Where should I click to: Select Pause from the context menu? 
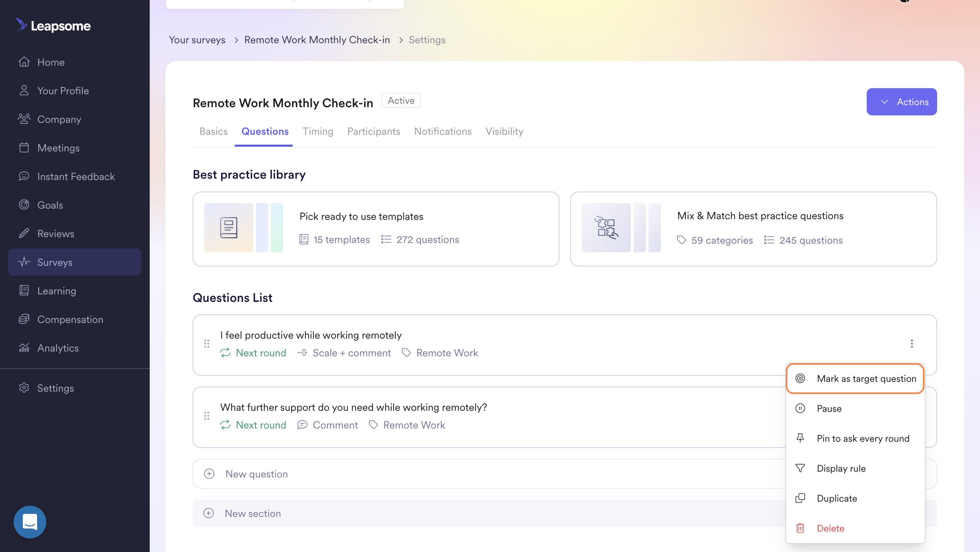coord(855,408)
